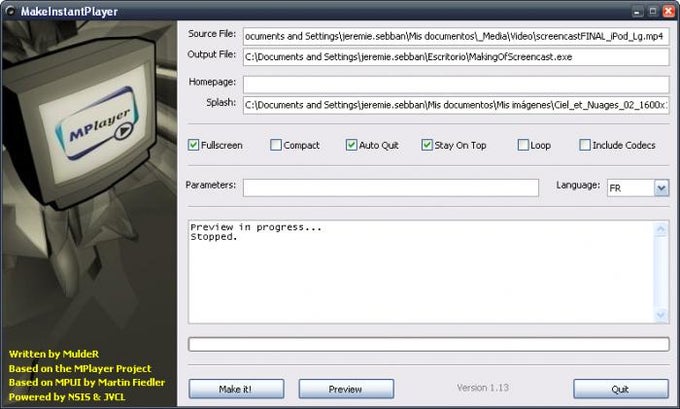Viewport: 680px width, 409px height.
Task: Click the Preview button
Action: (x=346, y=389)
